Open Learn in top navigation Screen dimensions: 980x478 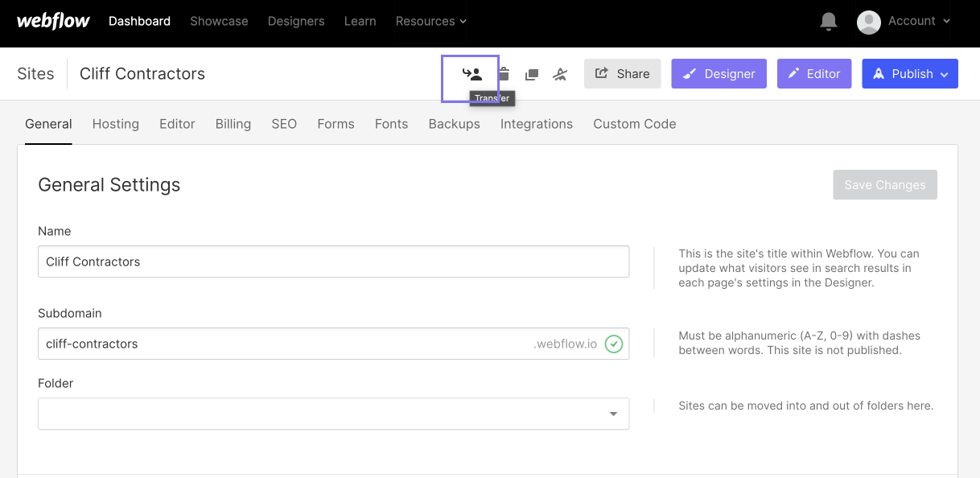click(x=360, y=22)
